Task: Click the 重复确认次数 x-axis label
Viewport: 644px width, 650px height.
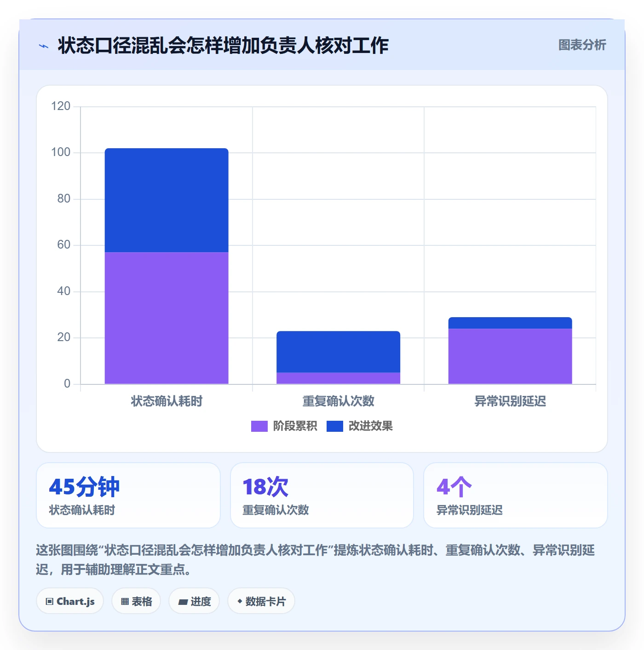Action: pyautogui.click(x=338, y=401)
